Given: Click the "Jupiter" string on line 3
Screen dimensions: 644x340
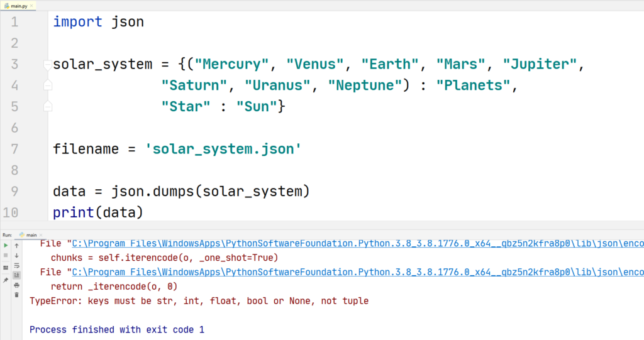Looking at the screenshot, I should coord(540,64).
